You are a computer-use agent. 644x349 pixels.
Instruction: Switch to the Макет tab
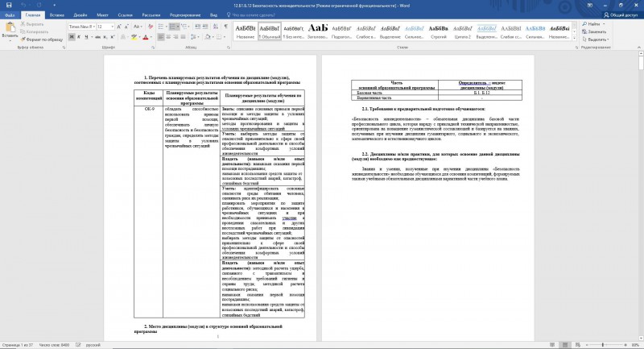pos(102,15)
